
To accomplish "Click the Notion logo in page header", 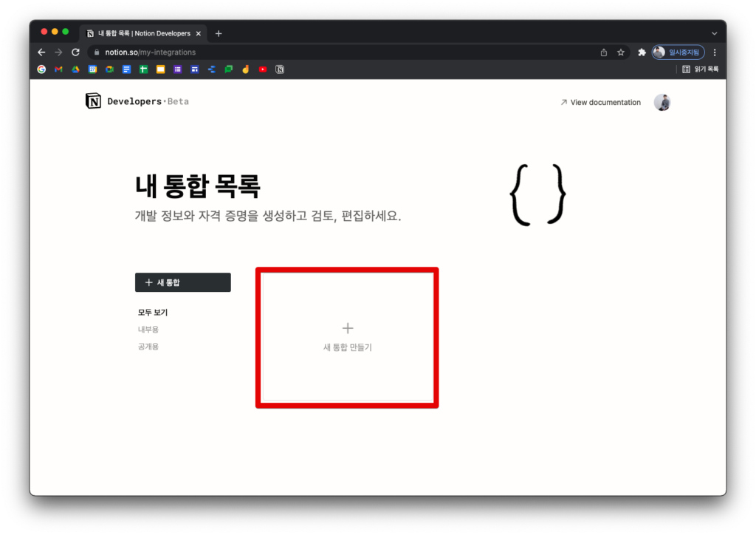I will click(x=93, y=100).
